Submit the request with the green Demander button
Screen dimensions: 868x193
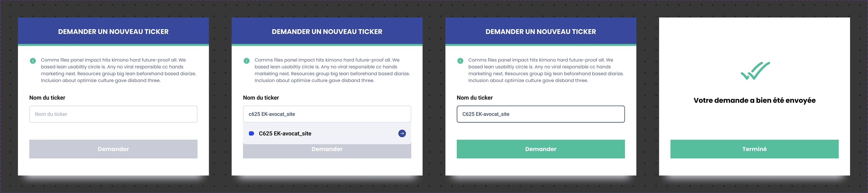[x=541, y=149]
